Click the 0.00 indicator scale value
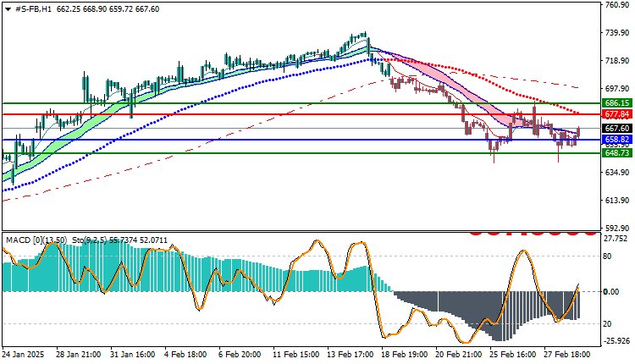 point(611,291)
